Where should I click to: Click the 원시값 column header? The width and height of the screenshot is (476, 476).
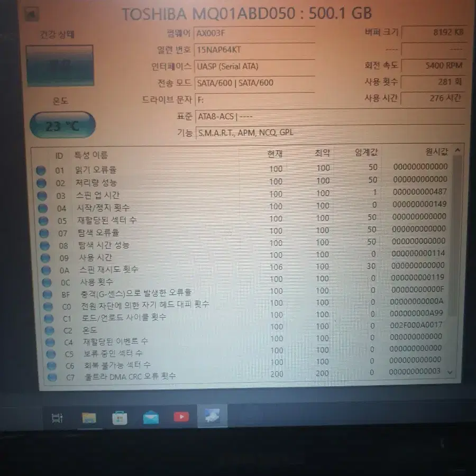pyautogui.click(x=437, y=151)
